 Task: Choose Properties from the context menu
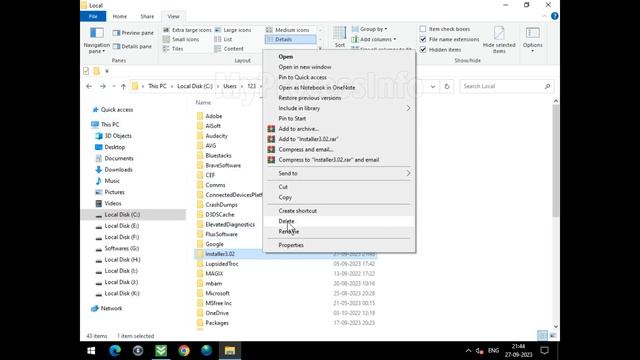coord(340,245)
